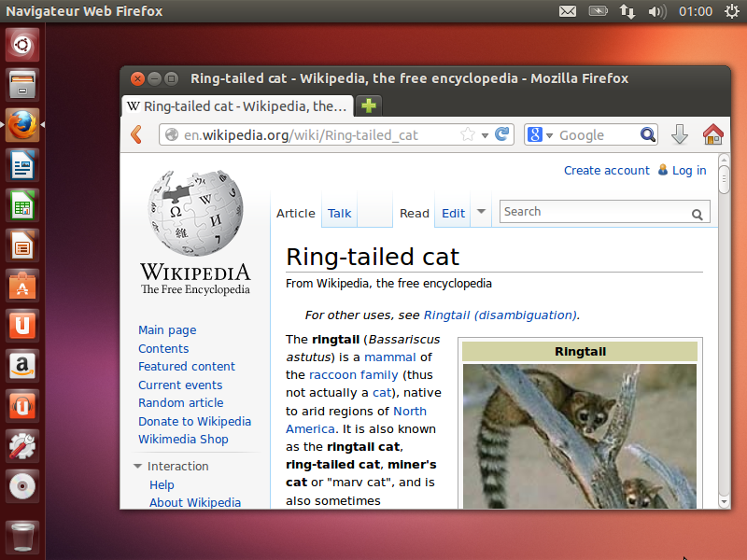The image size is (747, 560).
Task: Open the Current events link
Action: [180, 385]
